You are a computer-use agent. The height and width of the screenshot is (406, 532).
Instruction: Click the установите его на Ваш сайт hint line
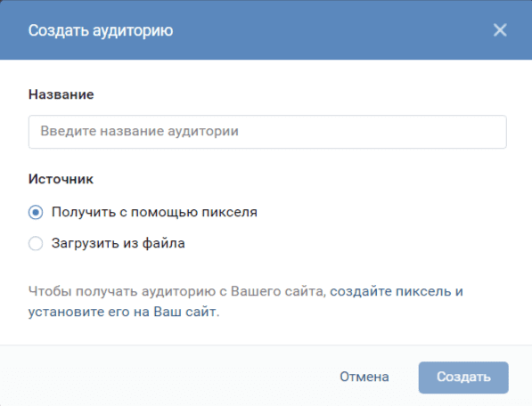click(x=124, y=312)
